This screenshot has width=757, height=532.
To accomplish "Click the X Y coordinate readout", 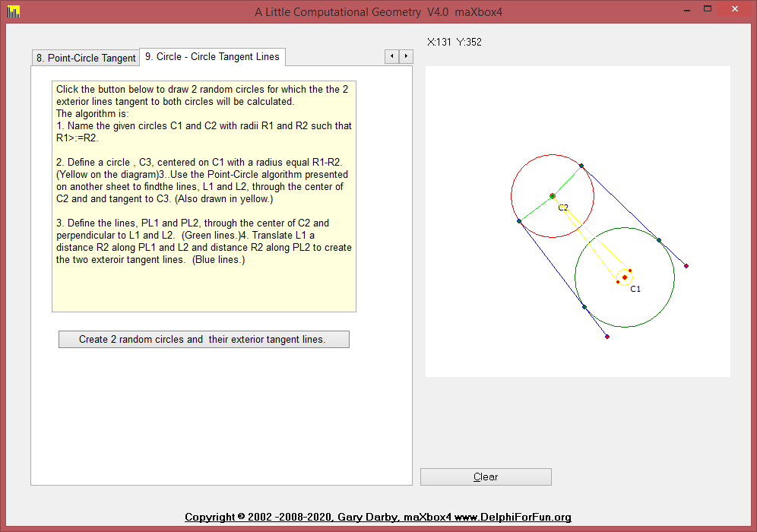I will coord(455,42).
